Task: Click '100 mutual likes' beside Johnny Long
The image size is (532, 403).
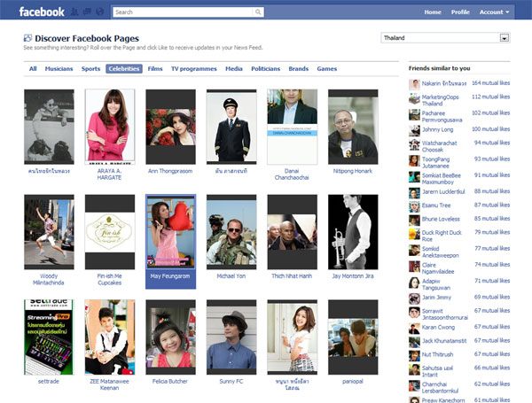Action: click(491, 129)
